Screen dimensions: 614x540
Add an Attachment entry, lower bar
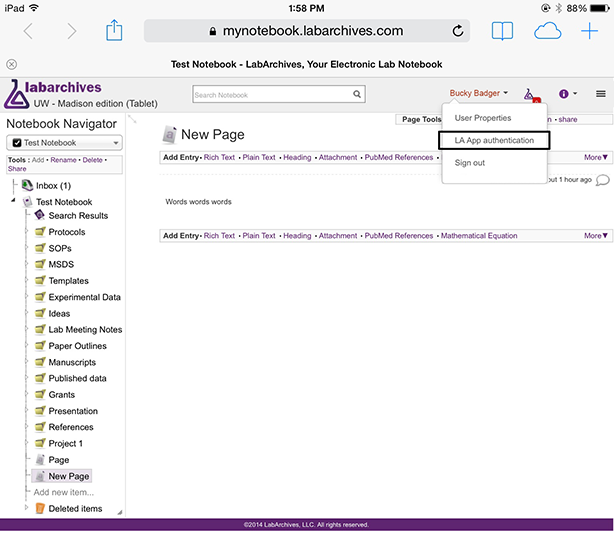click(338, 236)
